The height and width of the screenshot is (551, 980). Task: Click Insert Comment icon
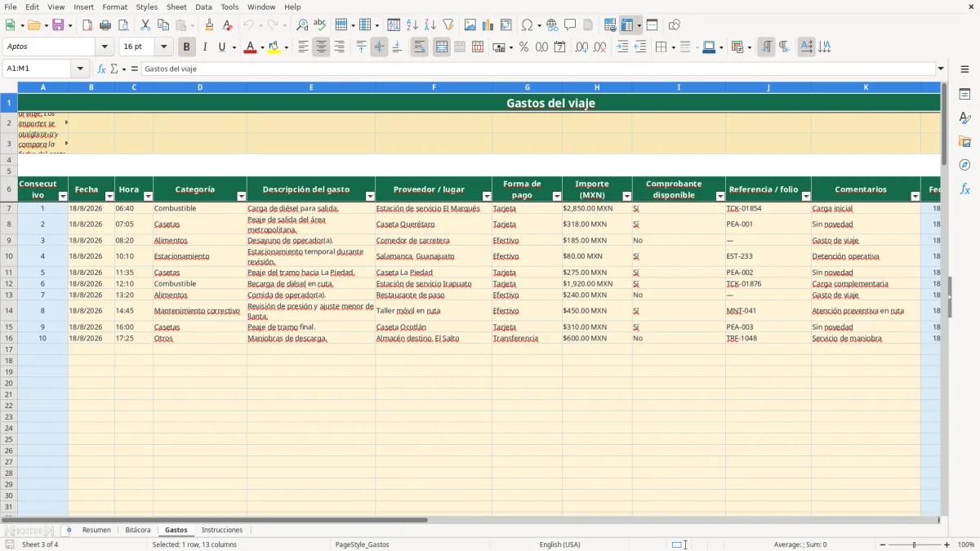coord(570,25)
